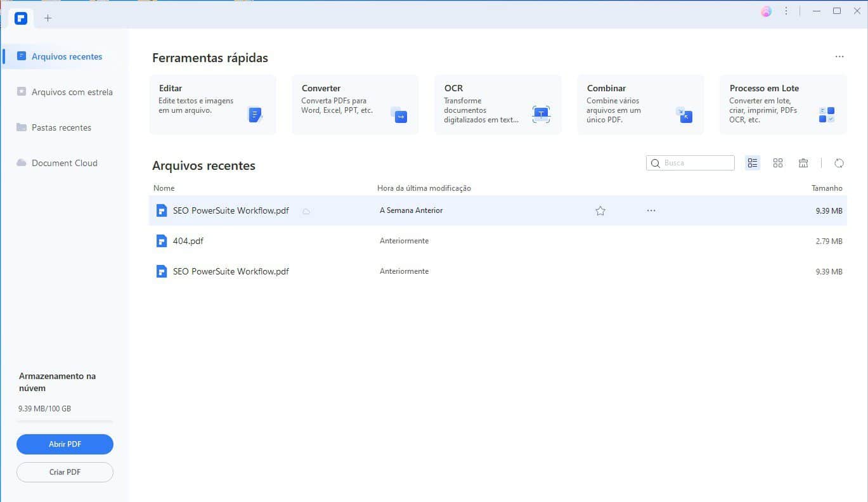The height and width of the screenshot is (502, 868).
Task: Open the PDFelement home tab logo
Action: click(x=21, y=18)
